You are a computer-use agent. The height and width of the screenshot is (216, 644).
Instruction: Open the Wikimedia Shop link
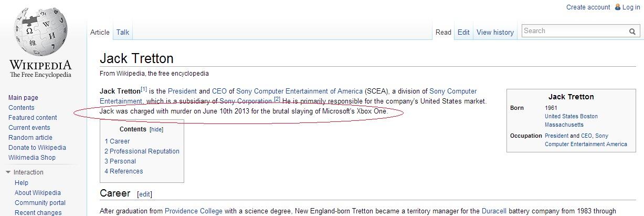[x=32, y=158]
